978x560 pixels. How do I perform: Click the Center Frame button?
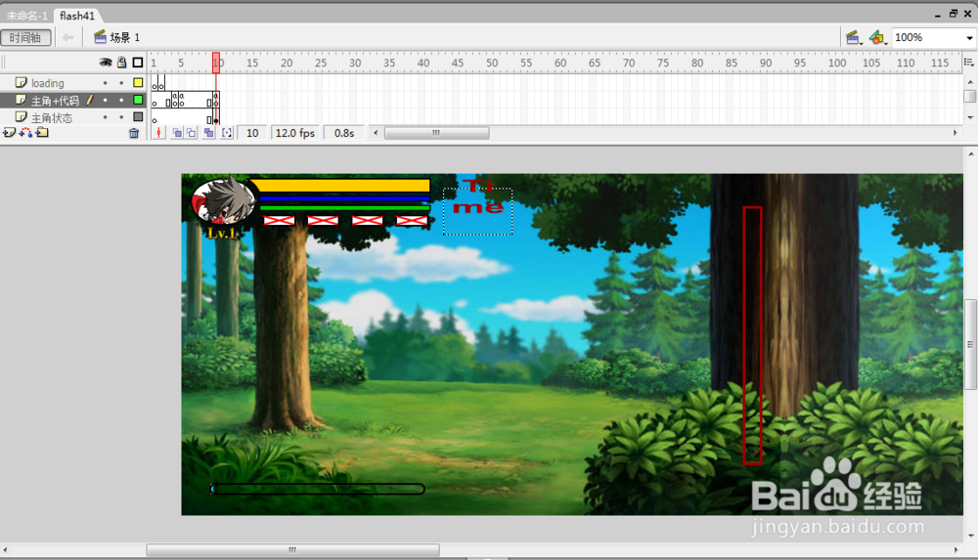click(x=158, y=133)
